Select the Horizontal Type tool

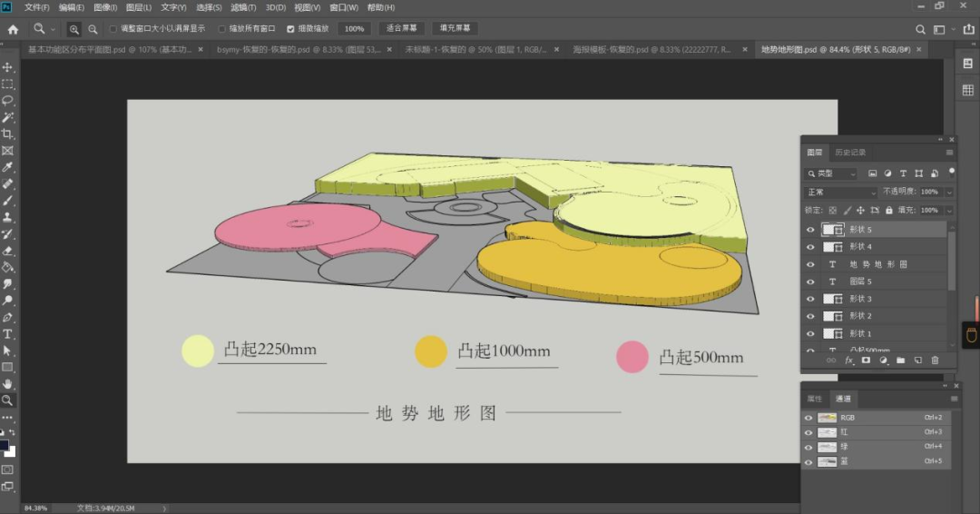pyautogui.click(x=7, y=334)
